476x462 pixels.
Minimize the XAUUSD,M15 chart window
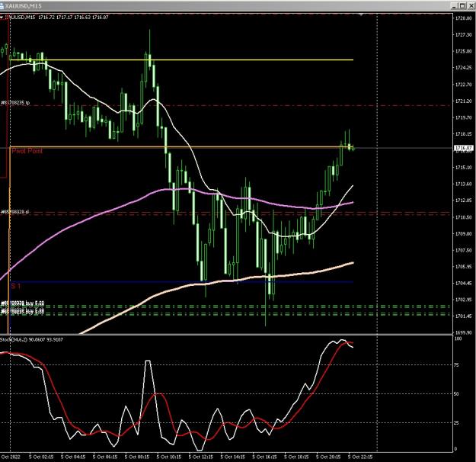point(455,6)
